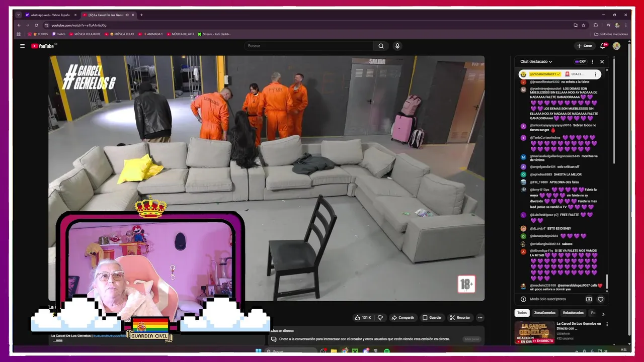Viewport: 644px width, 362px height.
Task: Start voice search with the microphone icon
Action: [397, 46]
